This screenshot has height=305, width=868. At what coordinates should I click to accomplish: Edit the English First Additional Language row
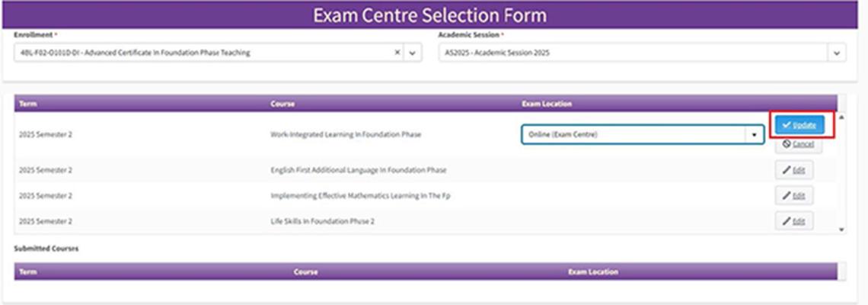(x=794, y=170)
